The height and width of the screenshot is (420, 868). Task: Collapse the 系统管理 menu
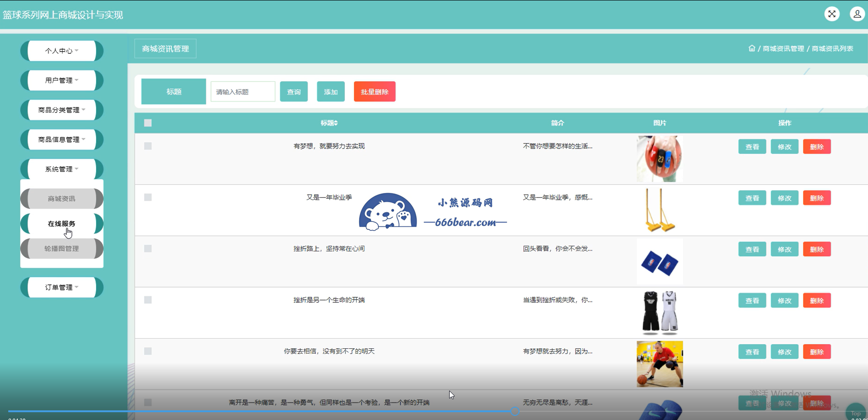[x=62, y=169]
